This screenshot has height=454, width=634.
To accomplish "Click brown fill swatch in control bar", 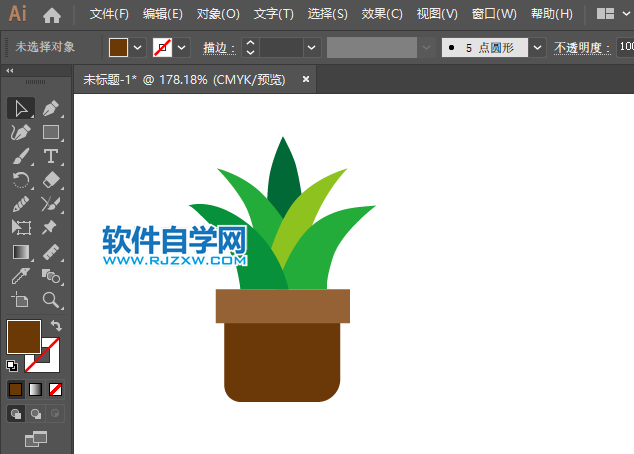I will (x=118, y=48).
